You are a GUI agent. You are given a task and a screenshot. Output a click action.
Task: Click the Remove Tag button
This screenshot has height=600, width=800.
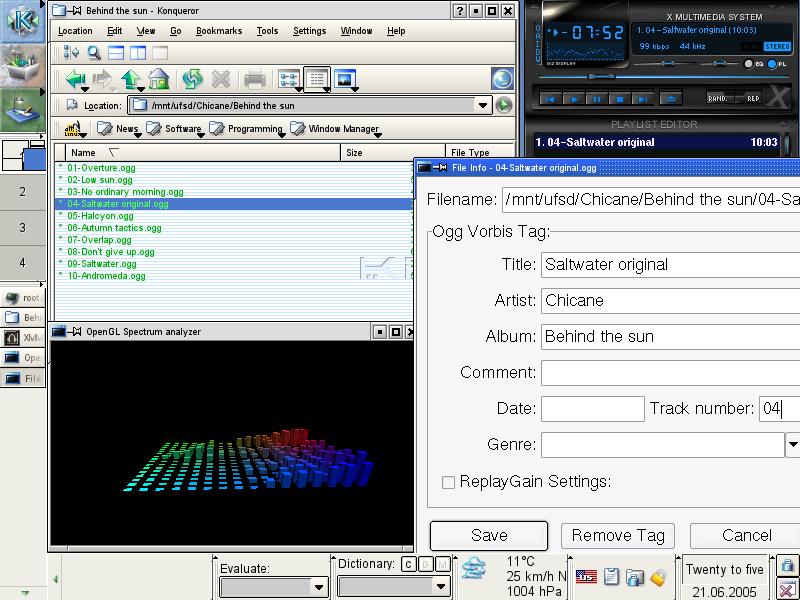pyautogui.click(x=618, y=535)
